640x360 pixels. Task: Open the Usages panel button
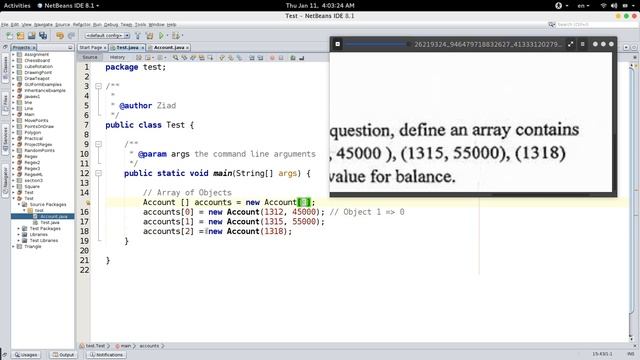click(x=26, y=355)
